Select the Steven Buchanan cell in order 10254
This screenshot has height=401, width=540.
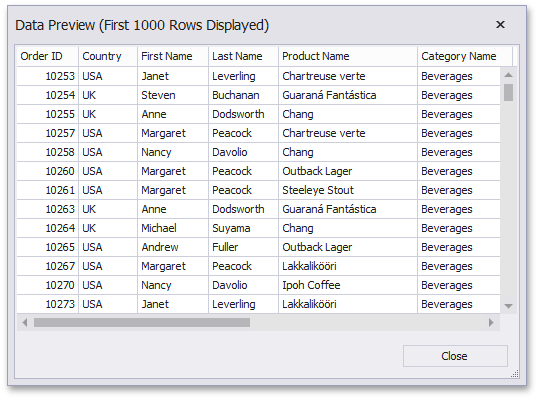pos(173,95)
